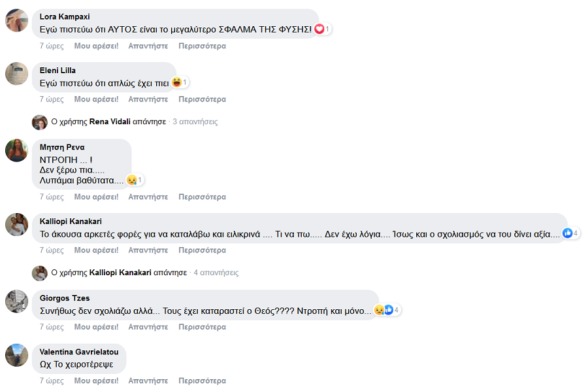This screenshot has height=387, width=588.
Task: Like Eleni Lilla's comment with Μου αρέσει
Action: [x=96, y=99]
